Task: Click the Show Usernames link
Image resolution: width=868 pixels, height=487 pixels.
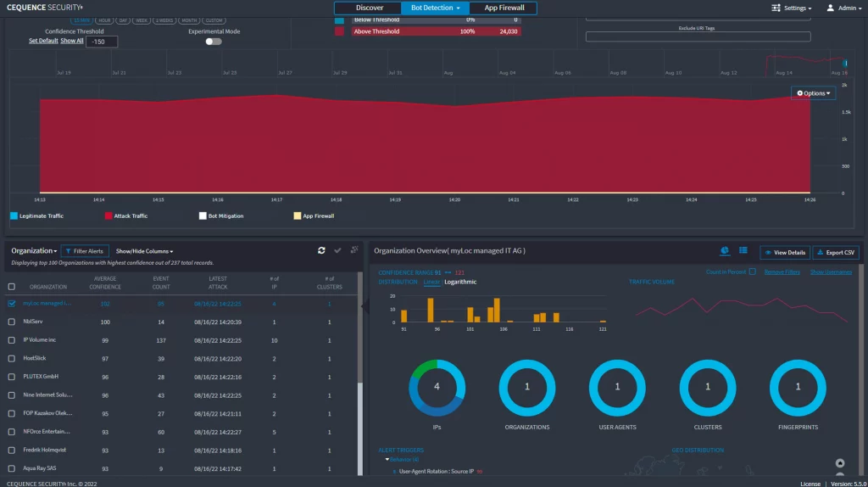Action: (x=831, y=272)
